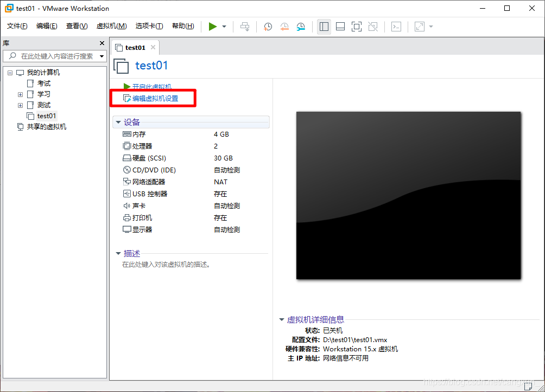Click the 声卡 speaker icon
This screenshot has width=545, height=392.
point(127,205)
